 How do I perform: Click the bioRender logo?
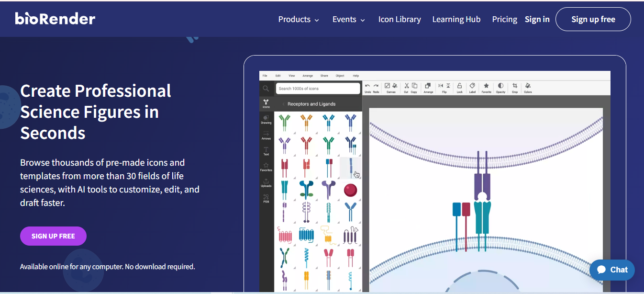point(55,19)
